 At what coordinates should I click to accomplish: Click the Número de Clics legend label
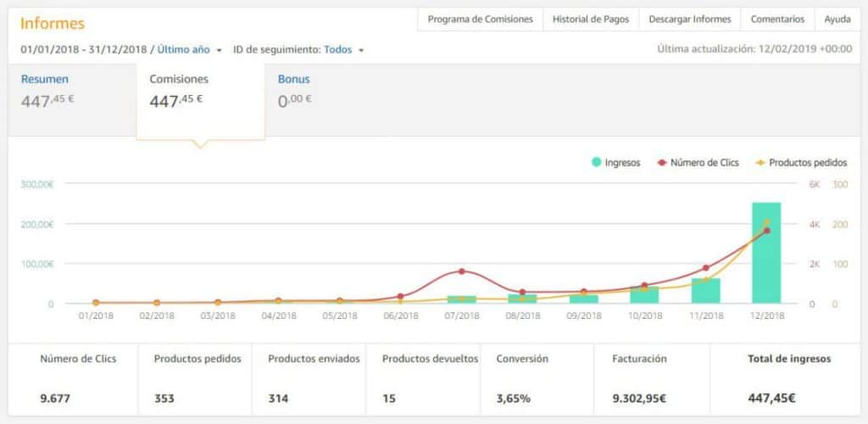(x=704, y=163)
